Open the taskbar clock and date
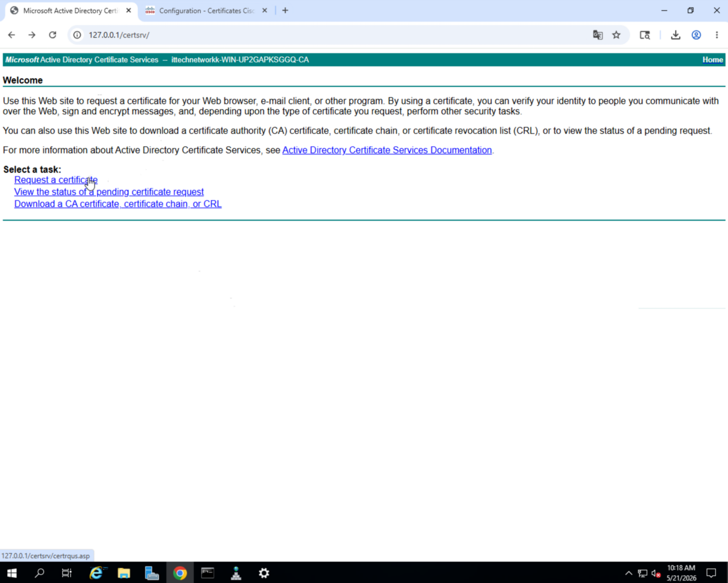This screenshot has height=583, width=728. tap(681, 573)
